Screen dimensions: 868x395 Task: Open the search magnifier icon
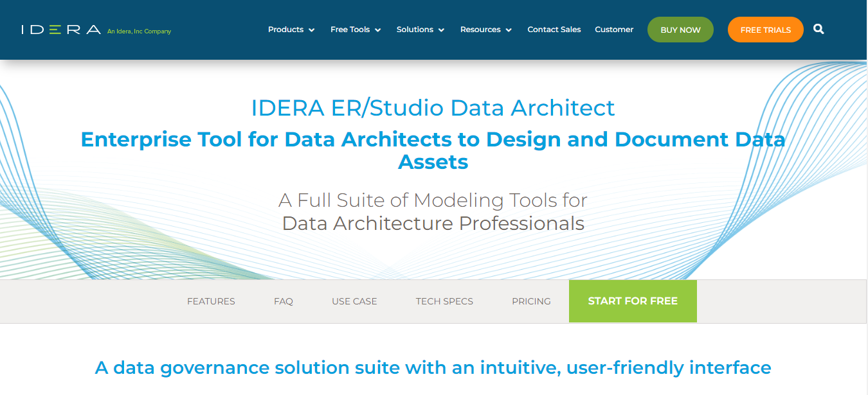pyautogui.click(x=818, y=29)
